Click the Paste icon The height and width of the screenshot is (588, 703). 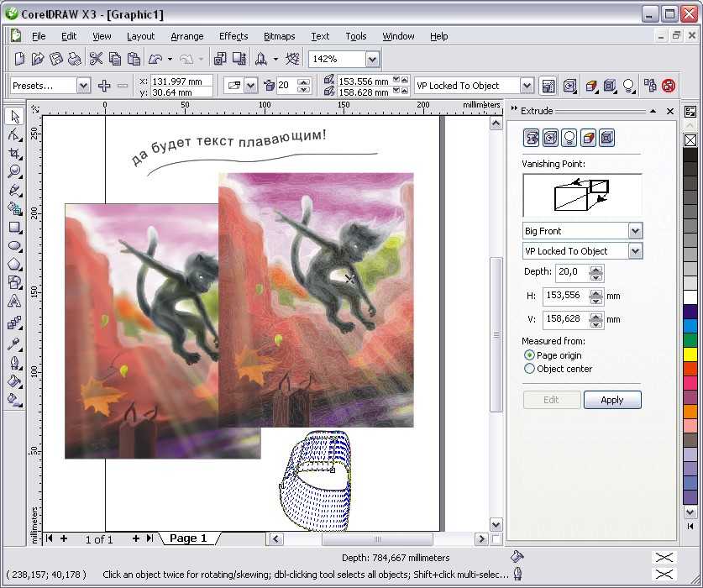(x=134, y=59)
